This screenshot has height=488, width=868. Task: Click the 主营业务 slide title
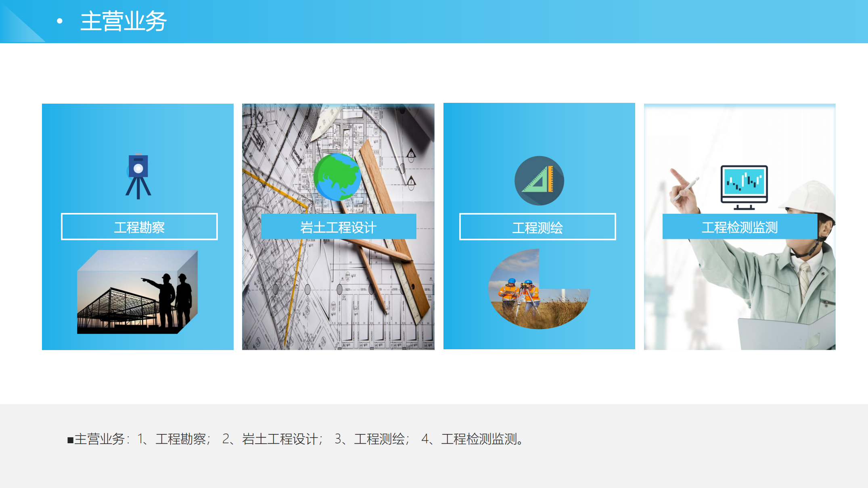(x=123, y=21)
